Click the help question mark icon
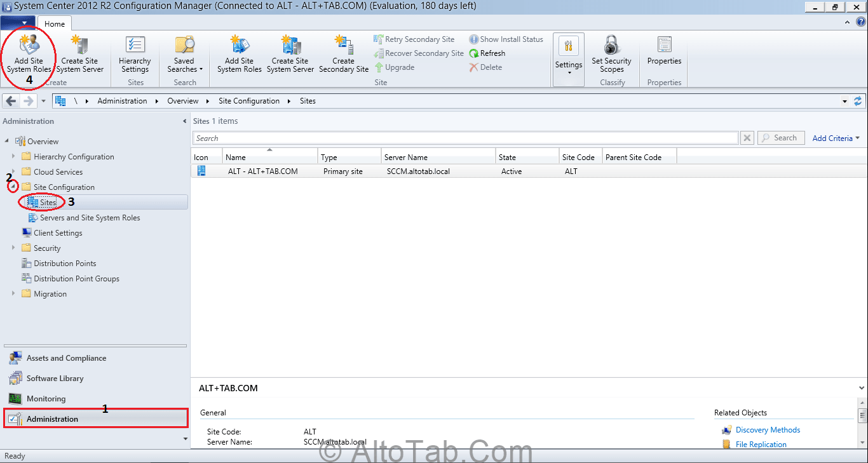Image resolution: width=868 pixels, height=463 pixels. pyautogui.click(x=861, y=22)
